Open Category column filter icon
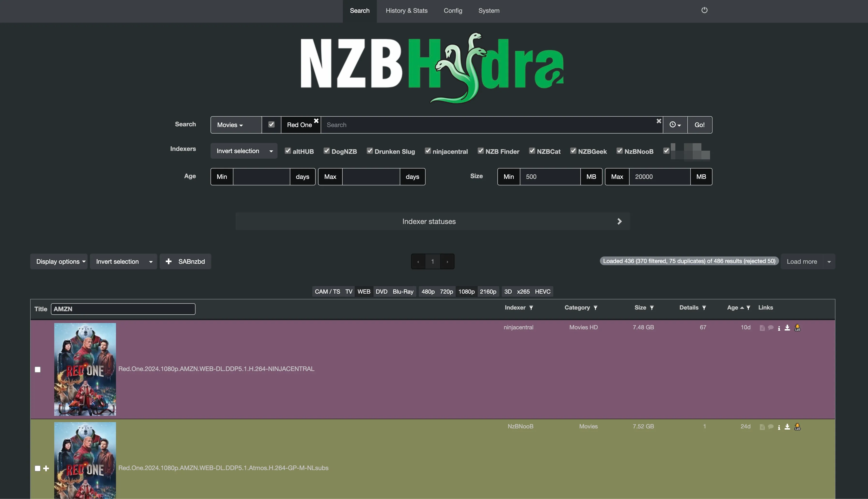The height and width of the screenshot is (499, 868). click(596, 308)
